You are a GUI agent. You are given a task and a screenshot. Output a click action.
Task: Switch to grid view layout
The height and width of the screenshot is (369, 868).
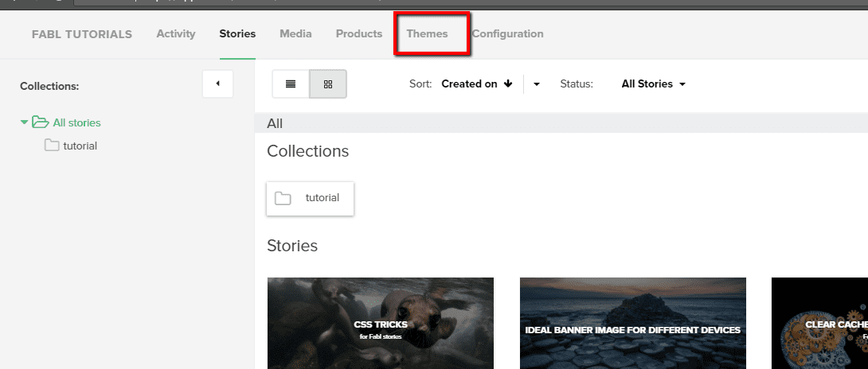tap(328, 84)
